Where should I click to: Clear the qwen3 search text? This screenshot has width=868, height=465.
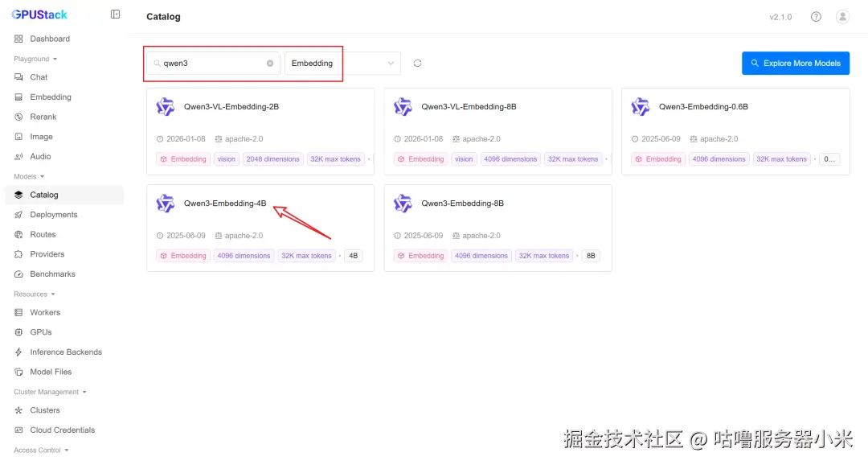(270, 64)
